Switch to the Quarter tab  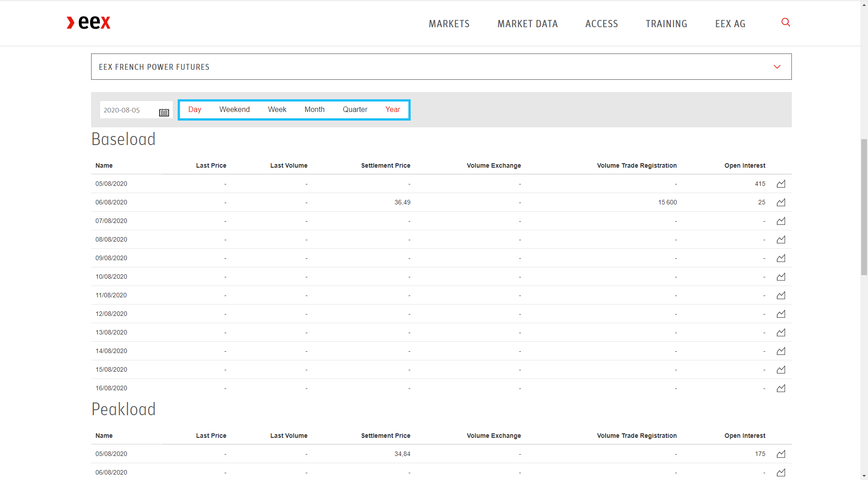355,110
